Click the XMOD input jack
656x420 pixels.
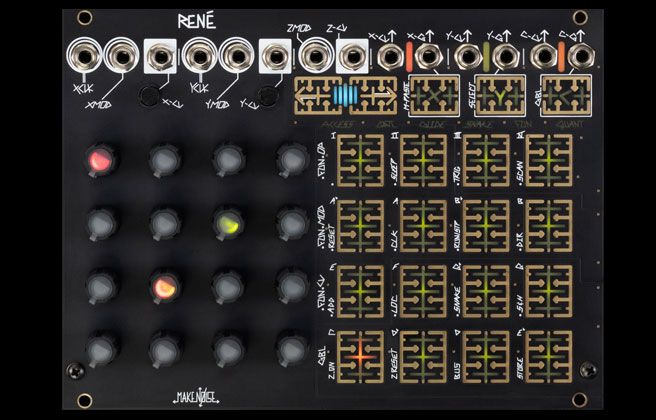122,56
